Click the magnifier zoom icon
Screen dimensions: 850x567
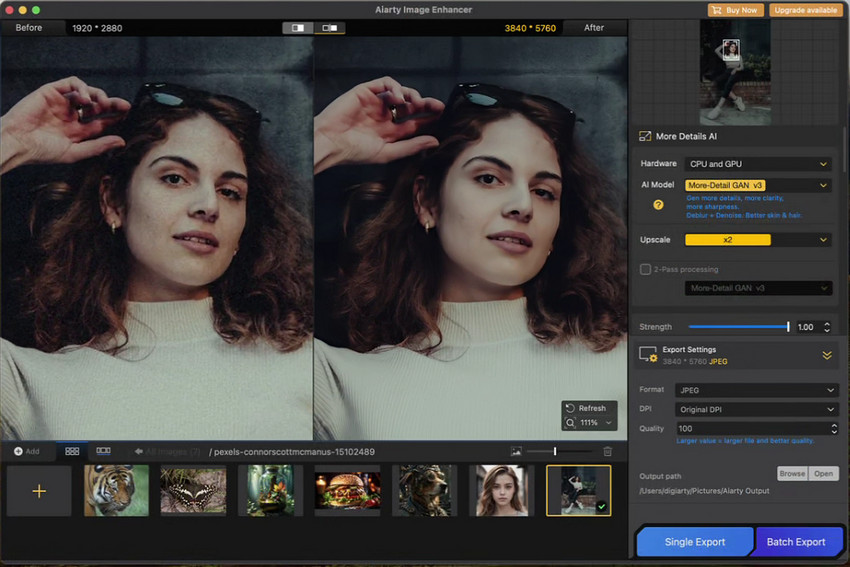(x=570, y=423)
